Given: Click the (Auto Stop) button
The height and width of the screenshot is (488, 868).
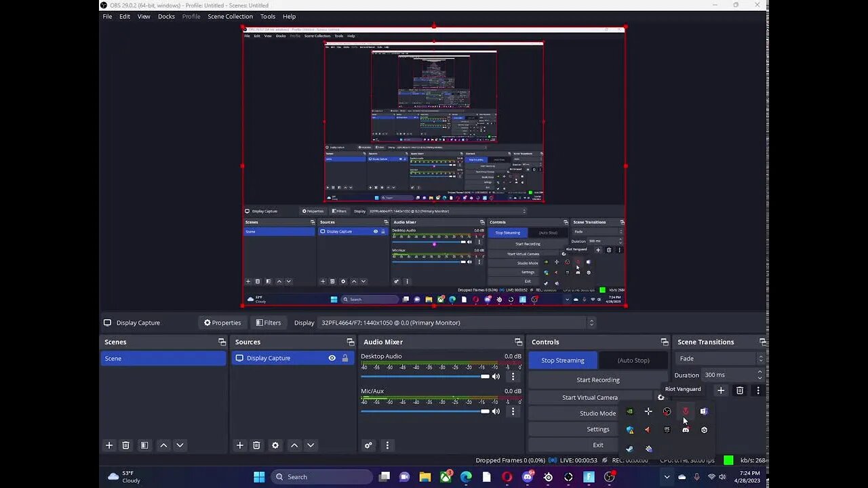Looking at the screenshot, I should pyautogui.click(x=633, y=361).
